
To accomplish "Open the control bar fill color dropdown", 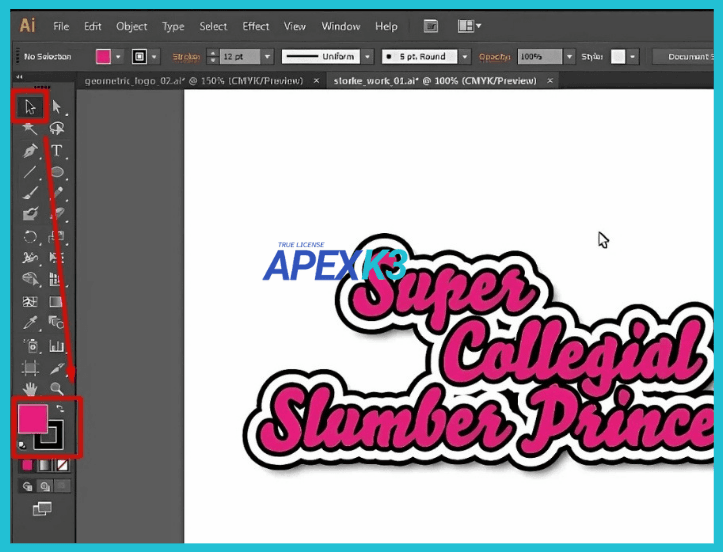I will point(119,57).
